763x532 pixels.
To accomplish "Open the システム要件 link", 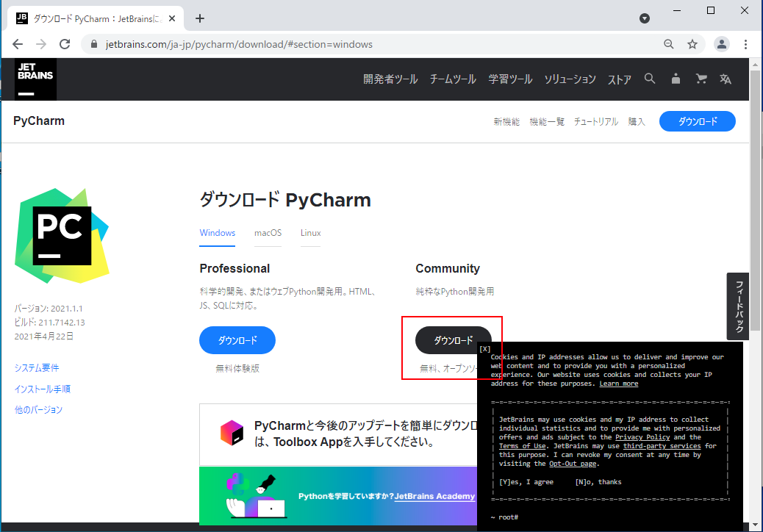I will pyautogui.click(x=37, y=368).
